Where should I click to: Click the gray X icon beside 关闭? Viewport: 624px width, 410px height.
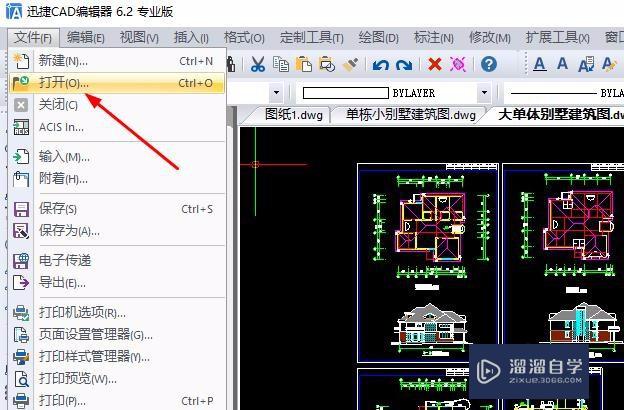21,105
